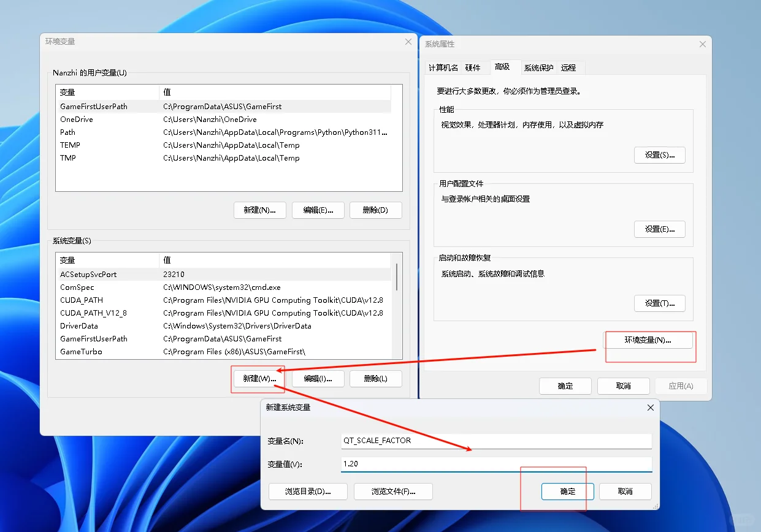
Task: Click 新建 for user variables
Action: [259, 210]
